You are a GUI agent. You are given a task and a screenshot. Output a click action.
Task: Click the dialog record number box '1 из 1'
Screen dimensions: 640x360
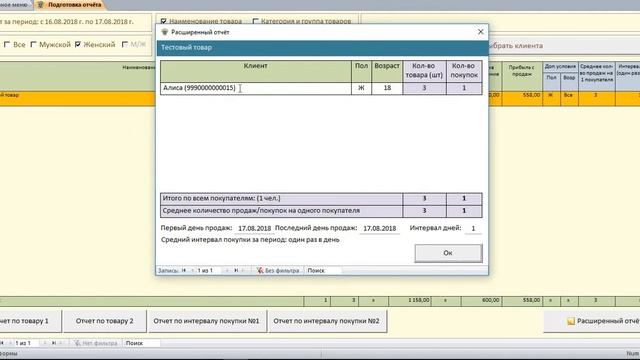208,270
